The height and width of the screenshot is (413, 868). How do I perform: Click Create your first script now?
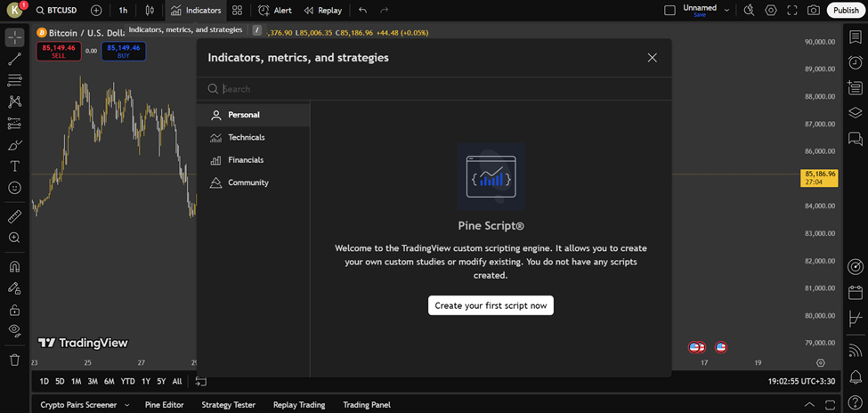click(491, 305)
